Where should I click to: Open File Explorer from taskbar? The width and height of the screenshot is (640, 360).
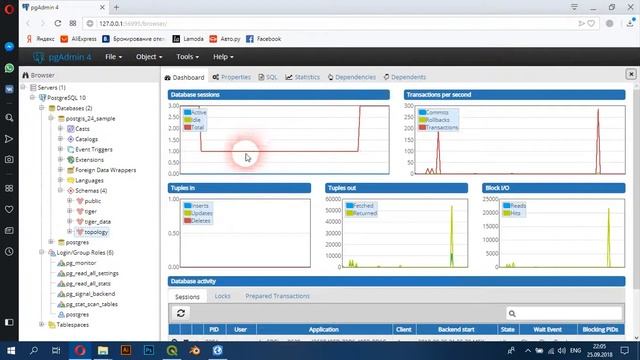[x=103, y=351]
